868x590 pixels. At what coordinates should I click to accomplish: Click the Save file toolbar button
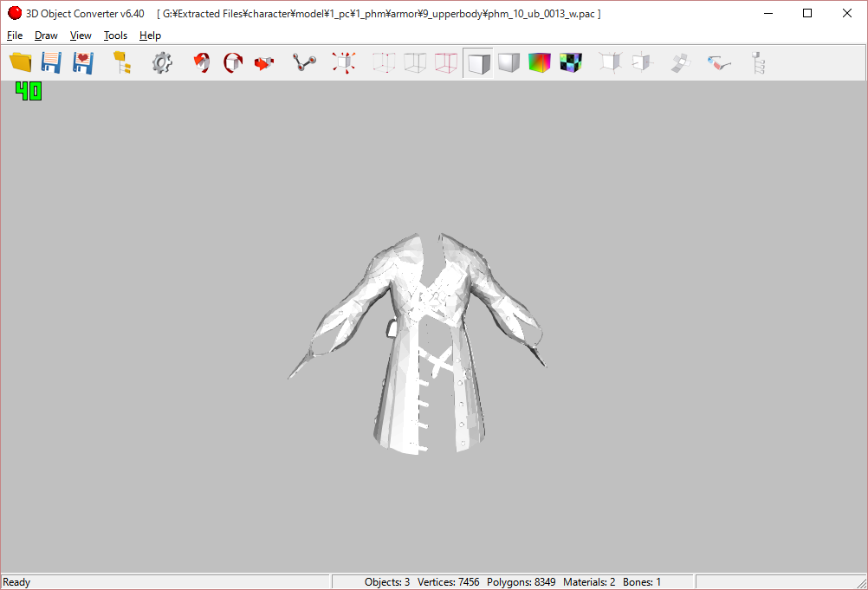tap(51, 62)
